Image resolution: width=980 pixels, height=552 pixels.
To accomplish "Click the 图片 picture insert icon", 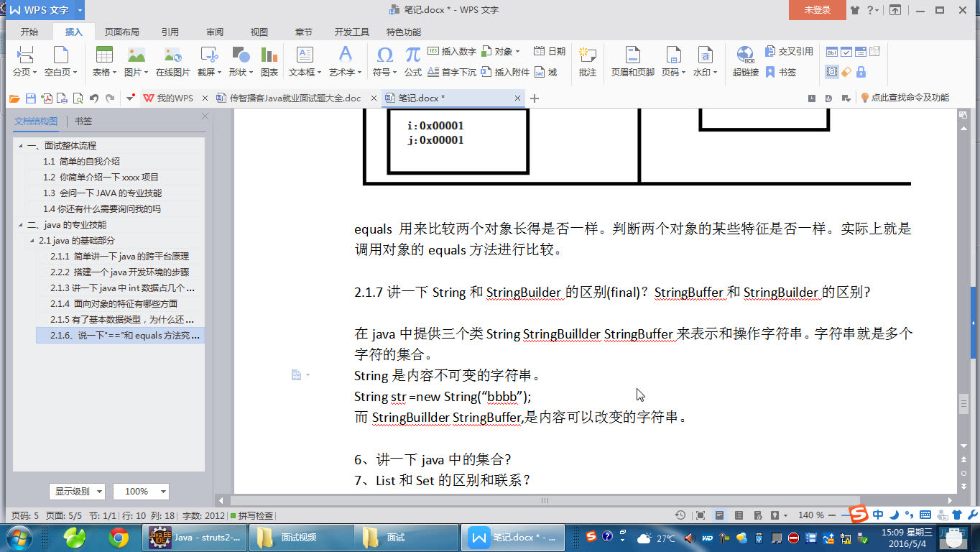I will (x=136, y=55).
